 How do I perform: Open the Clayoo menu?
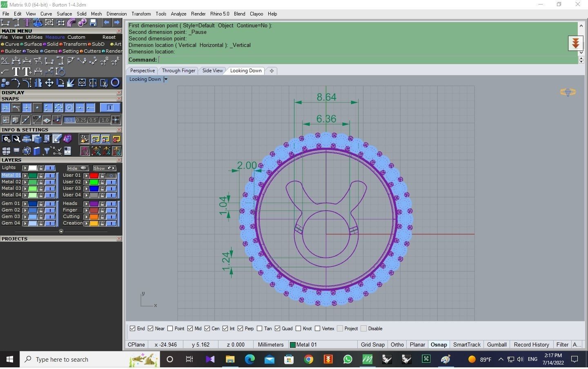256,14
